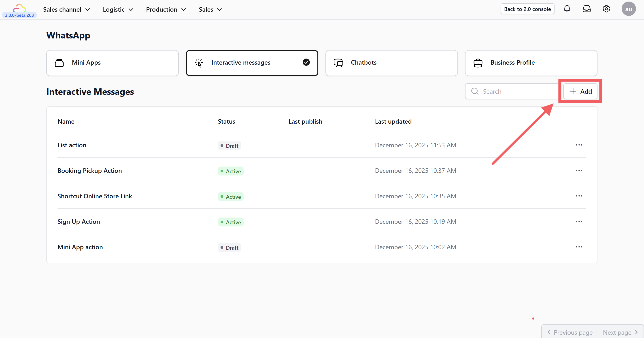Viewport: 644px width, 338px height.
Task: Click the Chatbots speech bubble icon
Action: [338, 63]
